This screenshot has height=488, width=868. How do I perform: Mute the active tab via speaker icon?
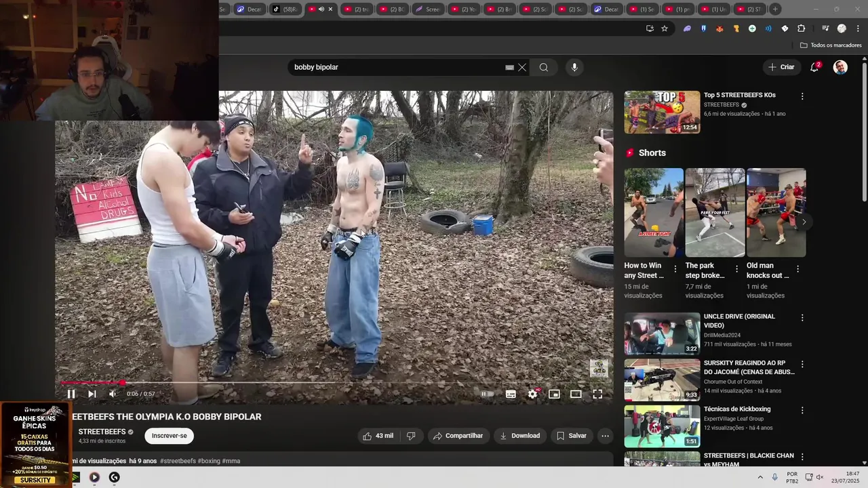(321, 9)
